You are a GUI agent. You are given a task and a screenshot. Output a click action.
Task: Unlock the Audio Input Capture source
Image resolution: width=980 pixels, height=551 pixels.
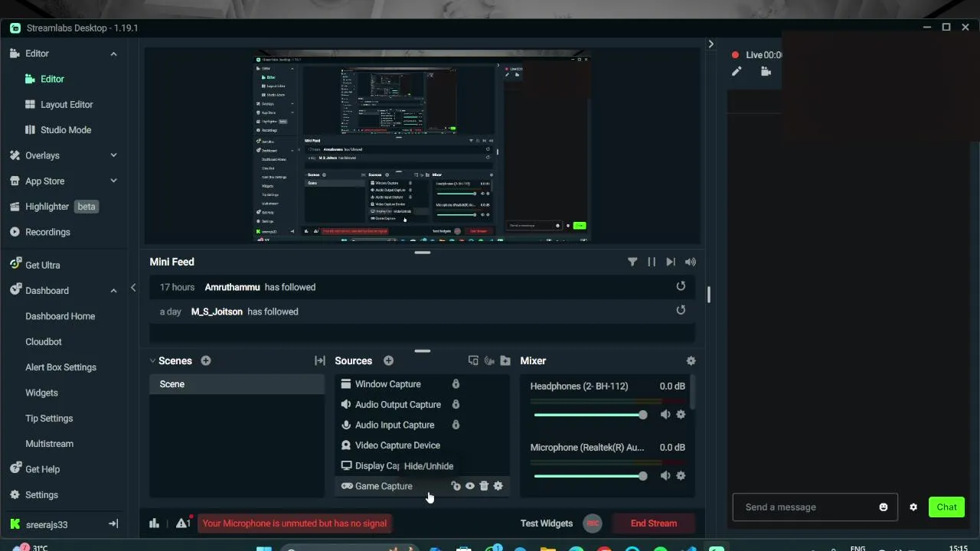[456, 425]
